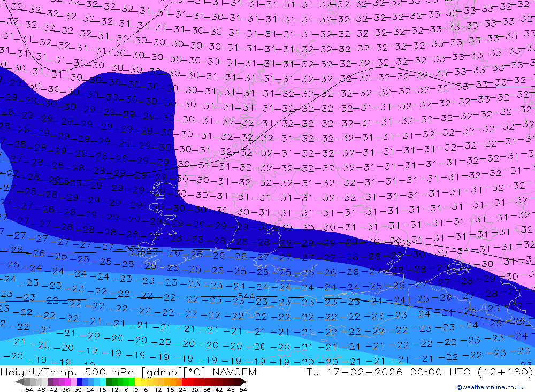Click the "24" label under the color scale
Viewport: 535px width, 392px height.
tap(182, 390)
